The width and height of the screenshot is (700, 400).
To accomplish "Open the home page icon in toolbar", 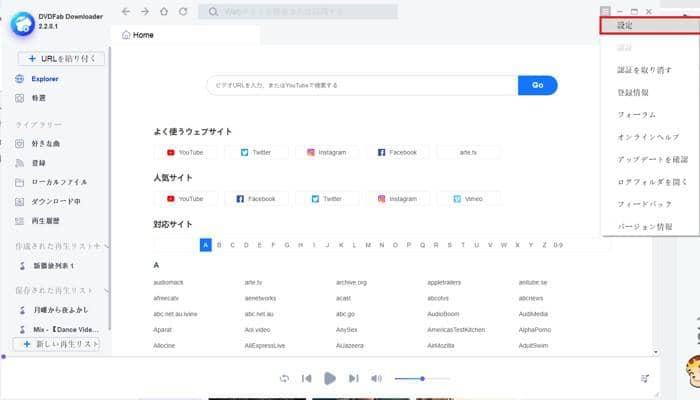I will pos(164,12).
